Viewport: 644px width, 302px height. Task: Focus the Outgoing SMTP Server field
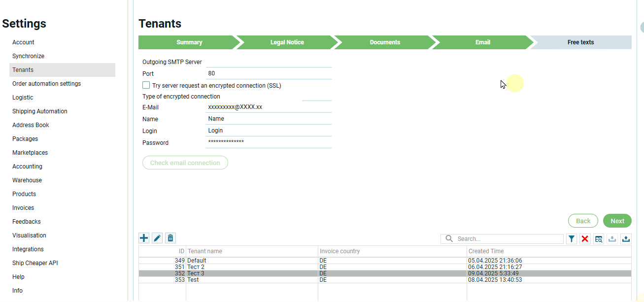click(269, 62)
